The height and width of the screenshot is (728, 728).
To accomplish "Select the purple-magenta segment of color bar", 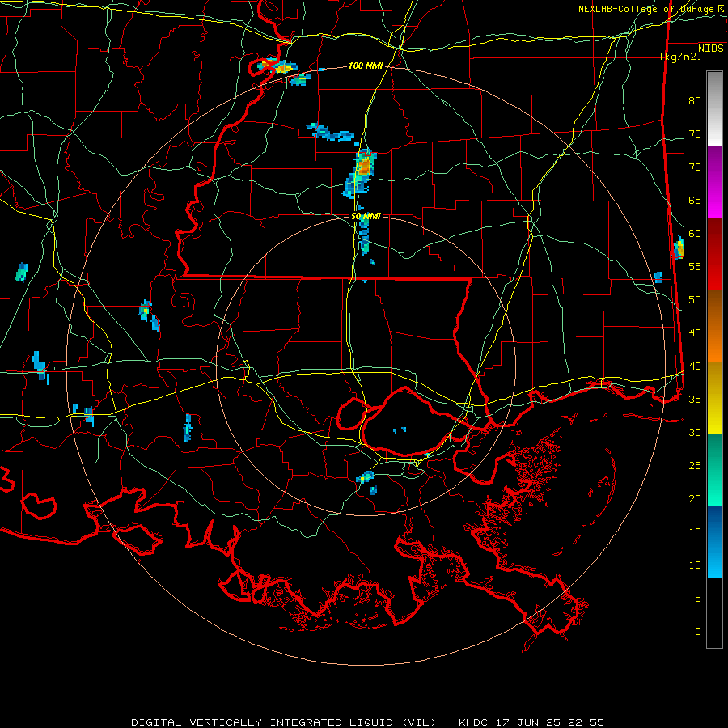I will pyautogui.click(x=714, y=182).
